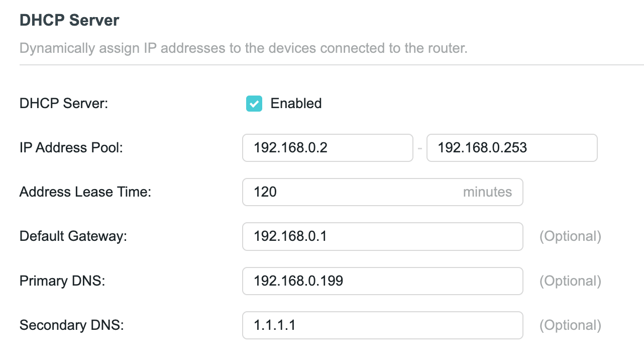
Task: Toggle the DHCP Server Enabled checkbox
Action: click(254, 104)
